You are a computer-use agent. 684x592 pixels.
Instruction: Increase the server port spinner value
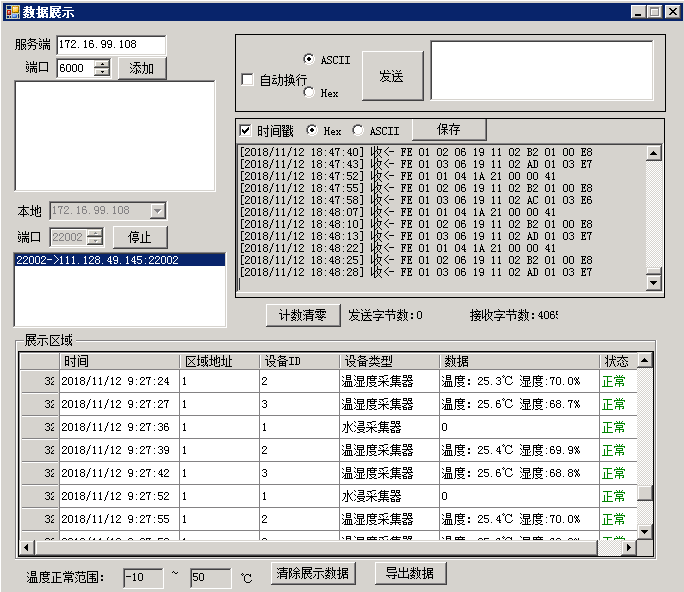coord(102,64)
